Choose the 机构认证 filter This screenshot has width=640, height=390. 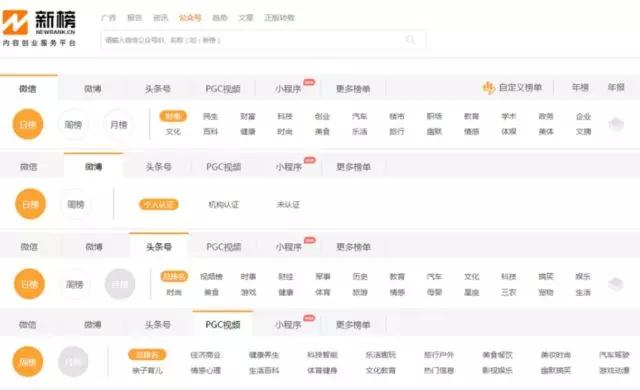tap(224, 204)
